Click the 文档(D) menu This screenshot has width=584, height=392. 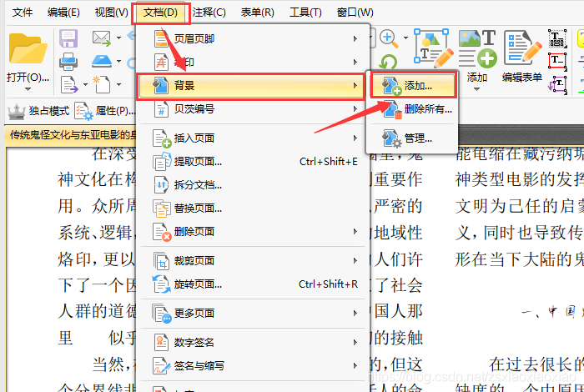pos(160,13)
